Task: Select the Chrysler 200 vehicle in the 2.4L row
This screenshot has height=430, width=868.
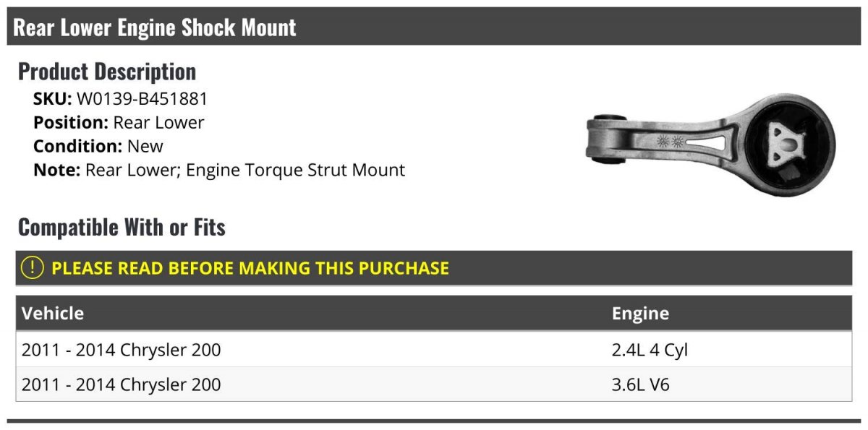Action: click(x=122, y=350)
